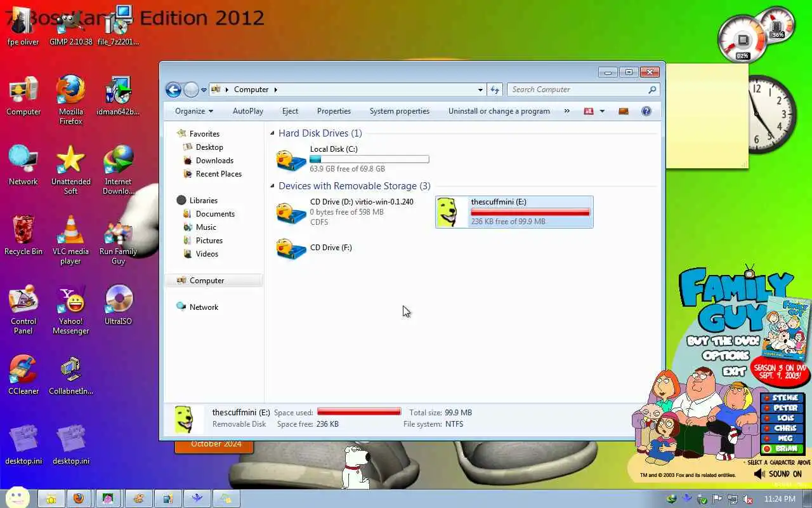Select the CollabnetIn... desktop icon
The width and height of the screenshot is (812, 508).
point(70,376)
